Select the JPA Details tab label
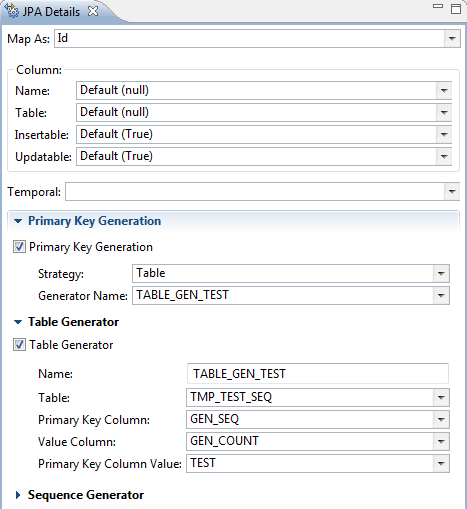The image size is (467, 509). click(x=51, y=12)
